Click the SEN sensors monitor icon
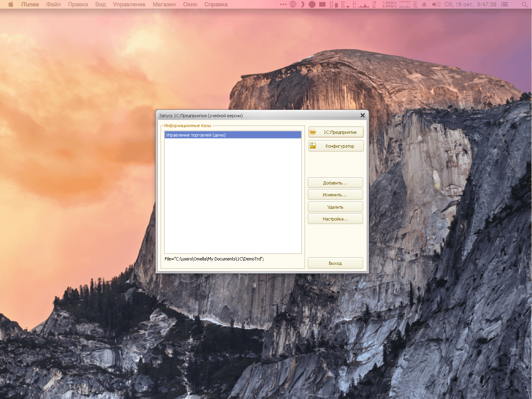 click(415, 4)
